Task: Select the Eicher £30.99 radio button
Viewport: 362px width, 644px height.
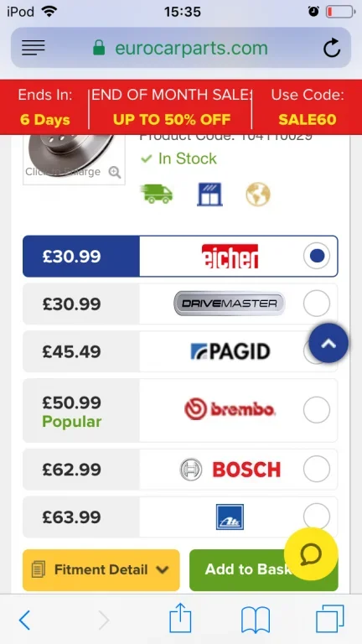Action: (317, 256)
